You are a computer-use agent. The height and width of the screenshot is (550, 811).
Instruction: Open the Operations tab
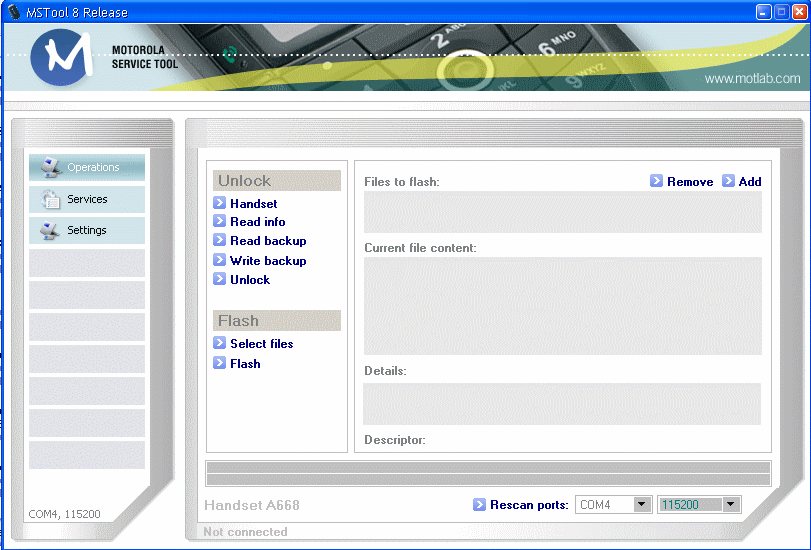(x=87, y=167)
